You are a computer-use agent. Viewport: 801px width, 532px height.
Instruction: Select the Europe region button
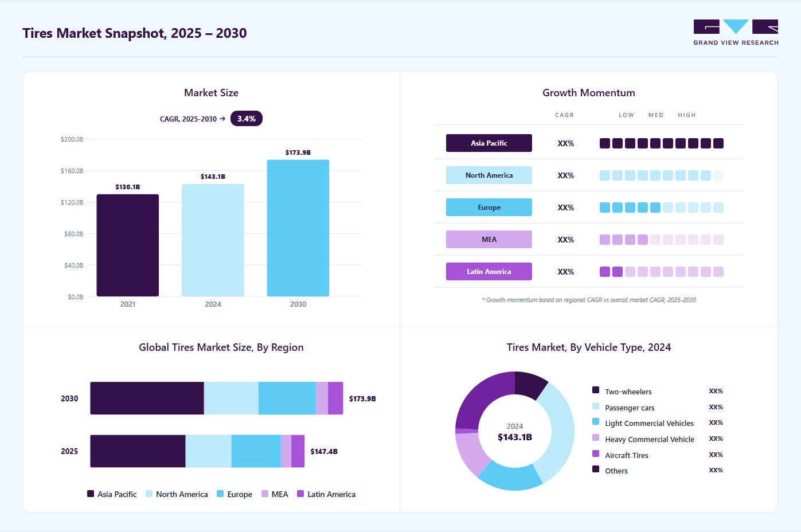[x=489, y=208]
